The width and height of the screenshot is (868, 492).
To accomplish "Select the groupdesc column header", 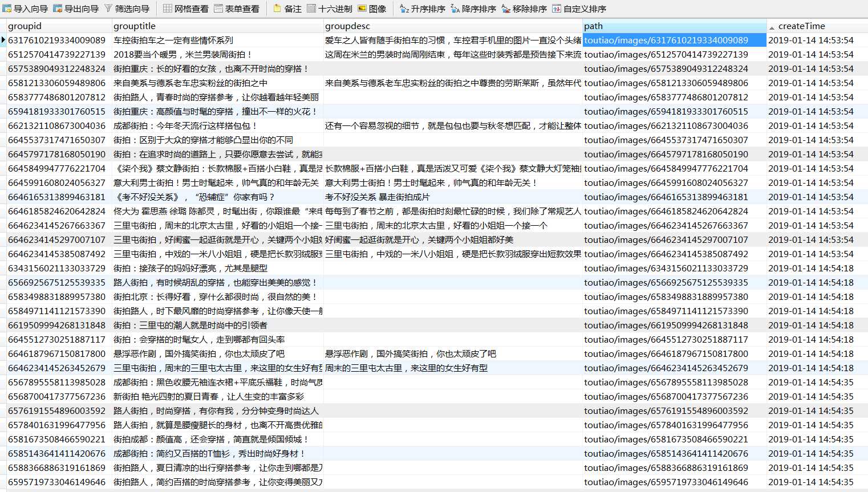I will tap(453, 26).
